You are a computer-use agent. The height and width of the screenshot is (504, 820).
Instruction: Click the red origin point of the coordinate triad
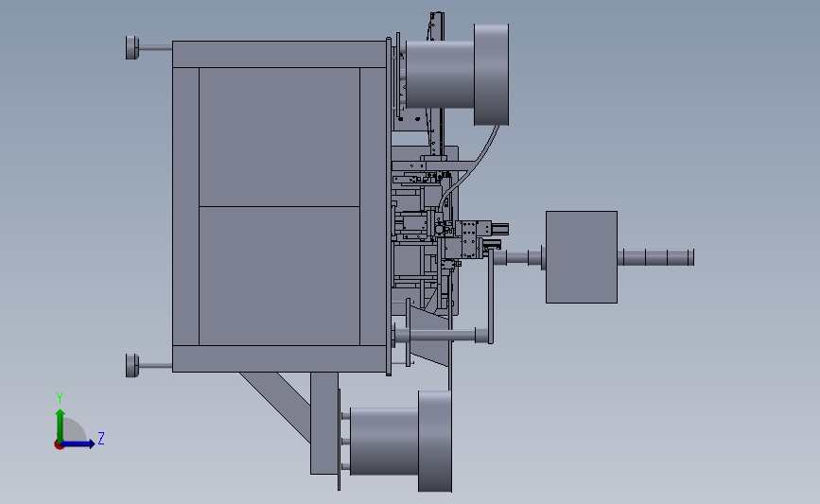pos(59,445)
